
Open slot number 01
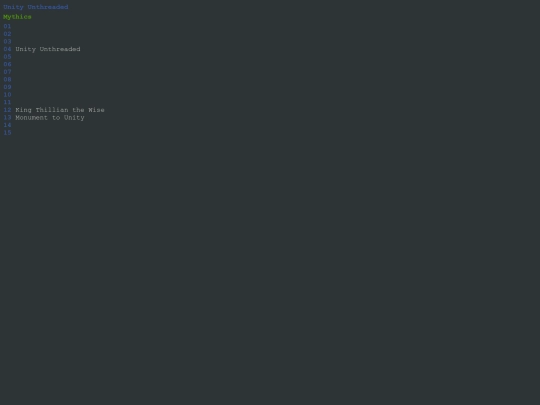point(7,27)
